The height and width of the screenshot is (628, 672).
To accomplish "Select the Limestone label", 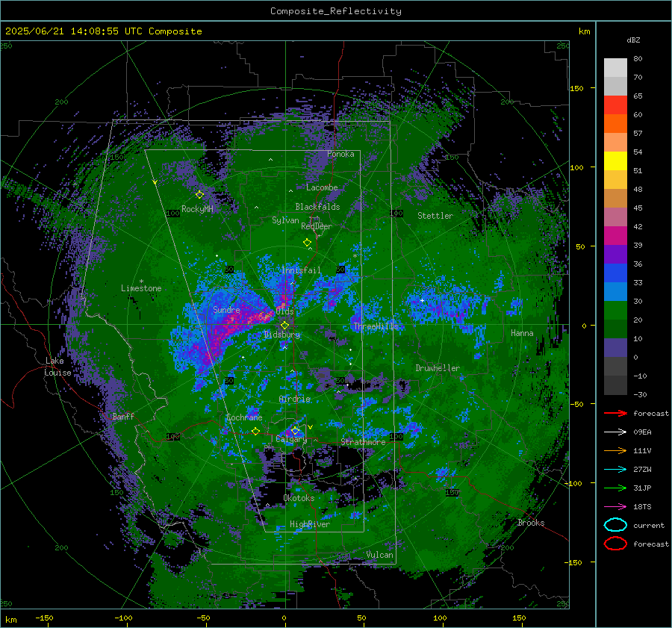I will pyautogui.click(x=141, y=288).
